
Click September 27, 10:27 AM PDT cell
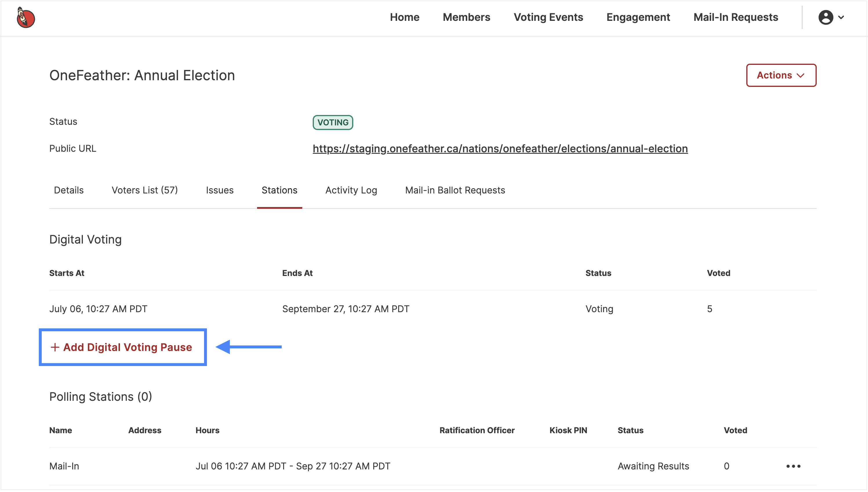pos(345,309)
